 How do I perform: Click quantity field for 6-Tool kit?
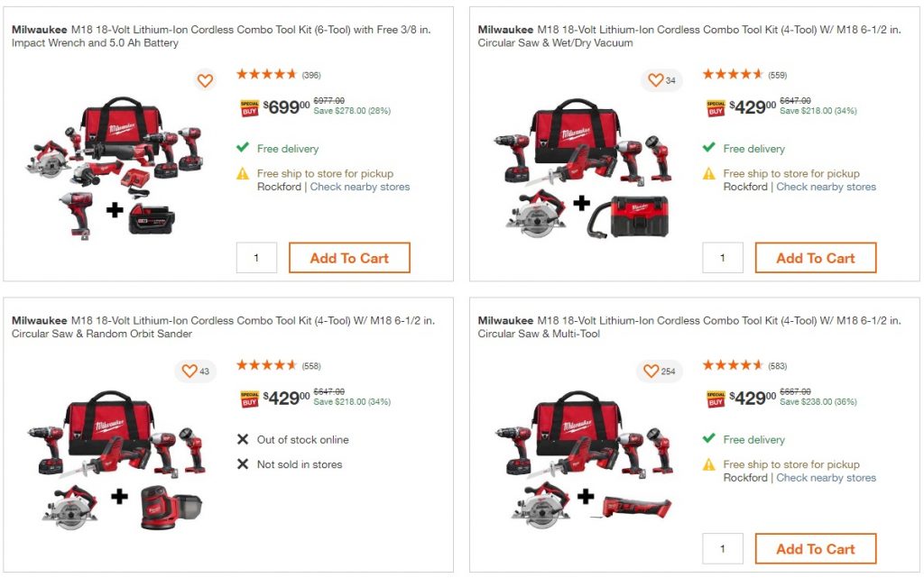(x=256, y=258)
